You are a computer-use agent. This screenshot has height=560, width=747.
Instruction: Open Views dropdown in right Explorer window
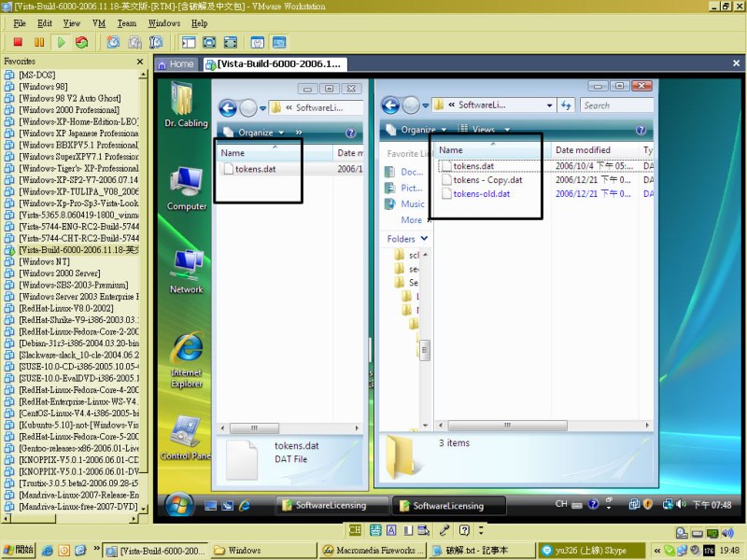(x=484, y=130)
